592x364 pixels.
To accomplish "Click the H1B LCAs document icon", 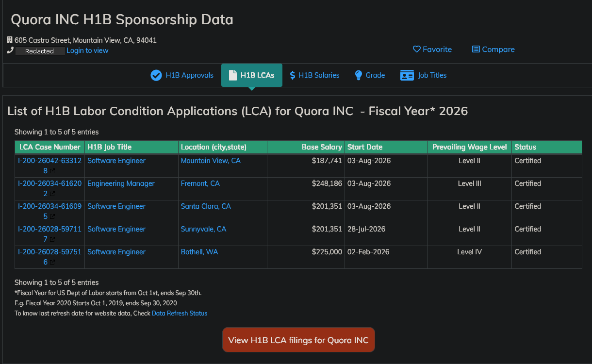I will 232,75.
